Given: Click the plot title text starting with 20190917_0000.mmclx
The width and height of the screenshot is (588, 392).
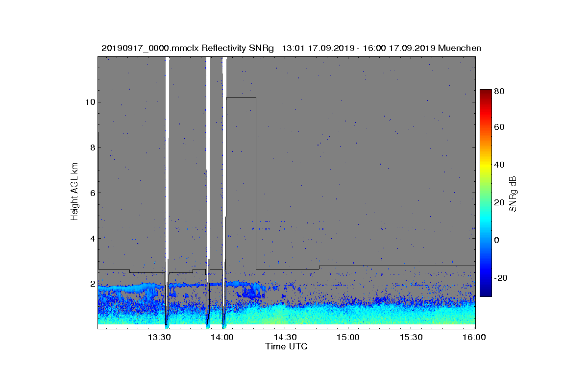Looking at the screenshot, I should [291, 48].
